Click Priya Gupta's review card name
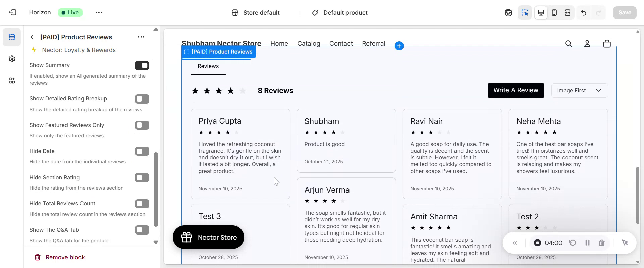 220,121
